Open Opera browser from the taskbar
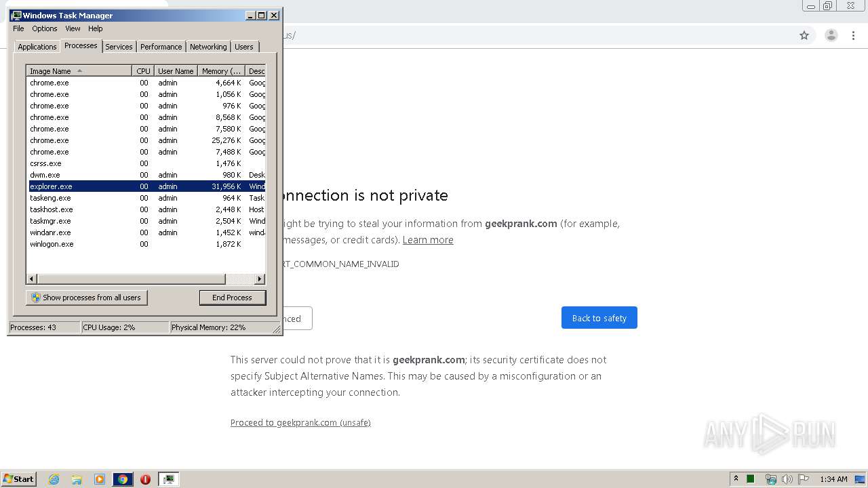 [x=145, y=479]
